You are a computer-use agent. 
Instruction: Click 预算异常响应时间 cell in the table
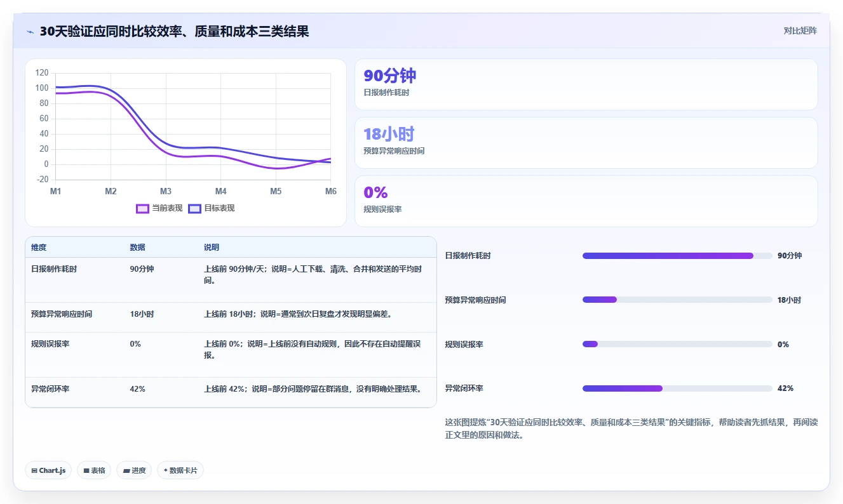pos(62,314)
